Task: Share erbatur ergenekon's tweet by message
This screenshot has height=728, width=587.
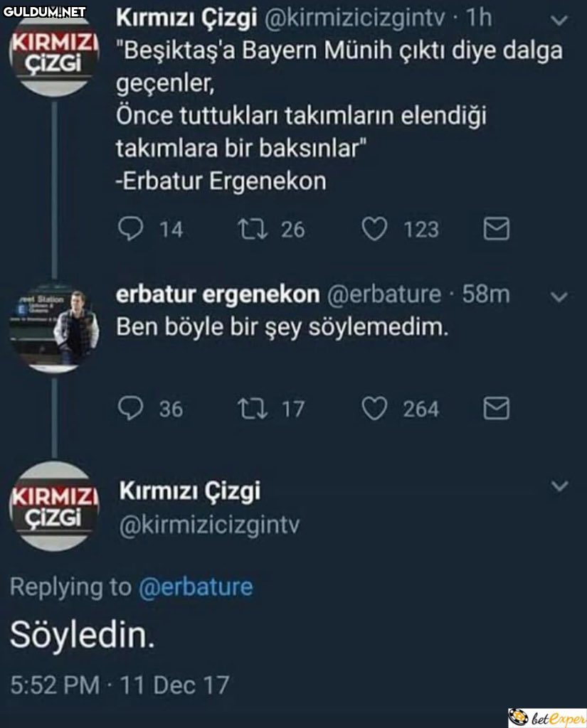Action: [x=496, y=408]
